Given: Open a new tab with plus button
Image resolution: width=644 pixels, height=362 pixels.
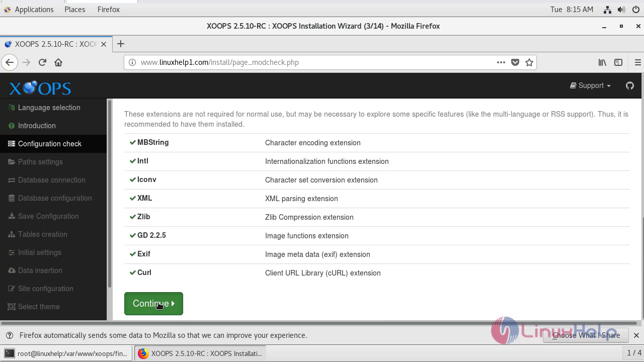Looking at the screenshot, I should coord(121,44).
